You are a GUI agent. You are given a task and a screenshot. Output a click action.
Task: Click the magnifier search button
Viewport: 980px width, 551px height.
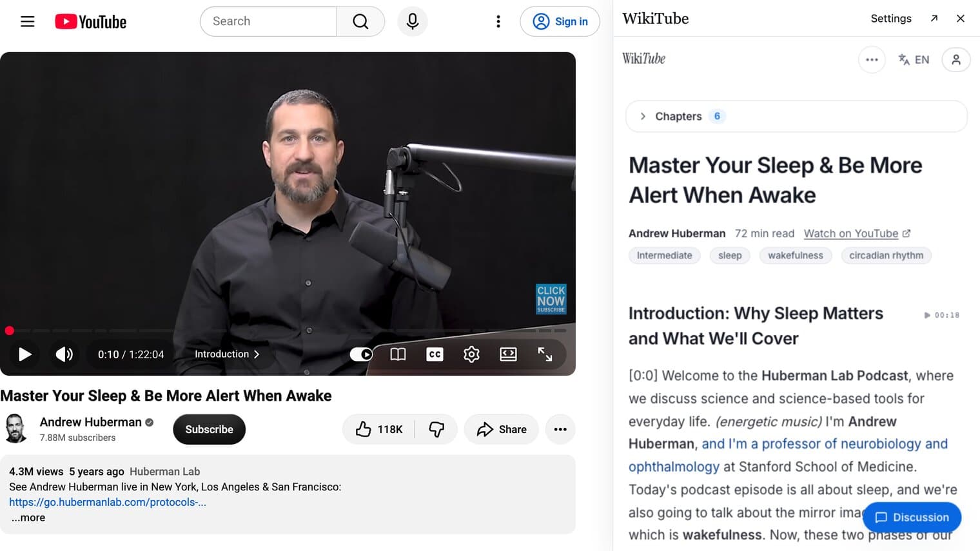[x=360, y=21]
